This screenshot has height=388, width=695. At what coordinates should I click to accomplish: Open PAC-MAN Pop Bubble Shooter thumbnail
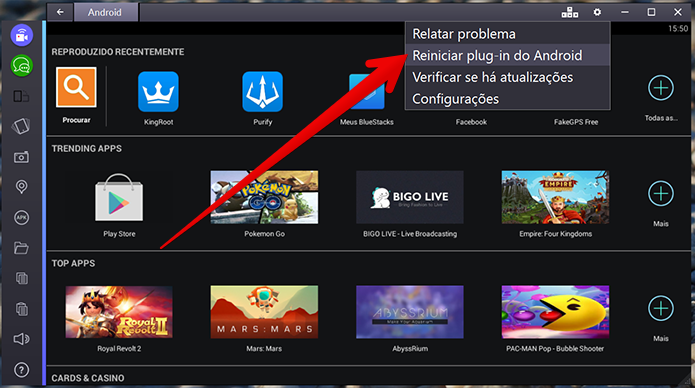coord(555,312)
